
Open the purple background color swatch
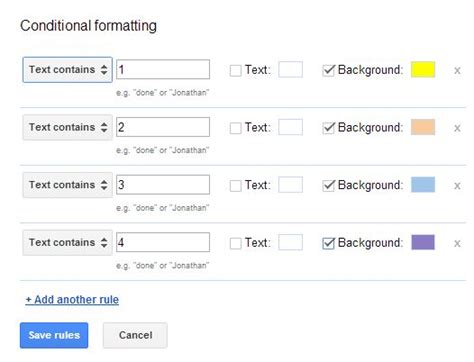423,242
